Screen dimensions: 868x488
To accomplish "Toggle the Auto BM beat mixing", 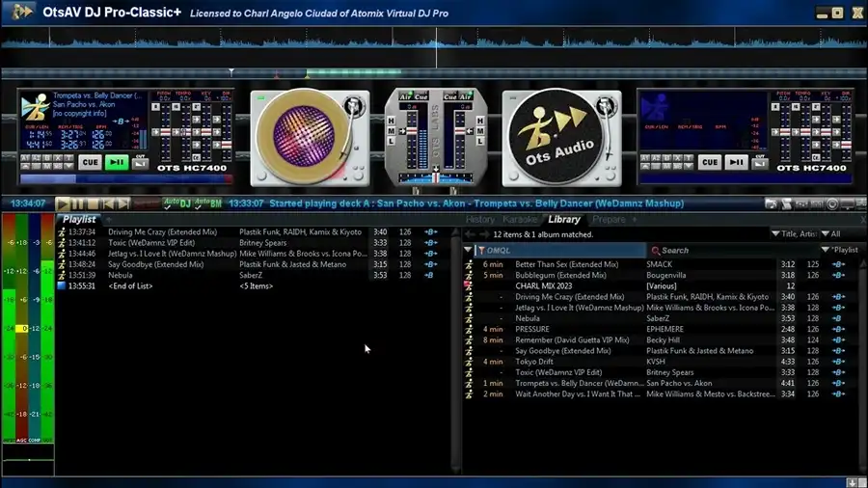I will [208, 203].
